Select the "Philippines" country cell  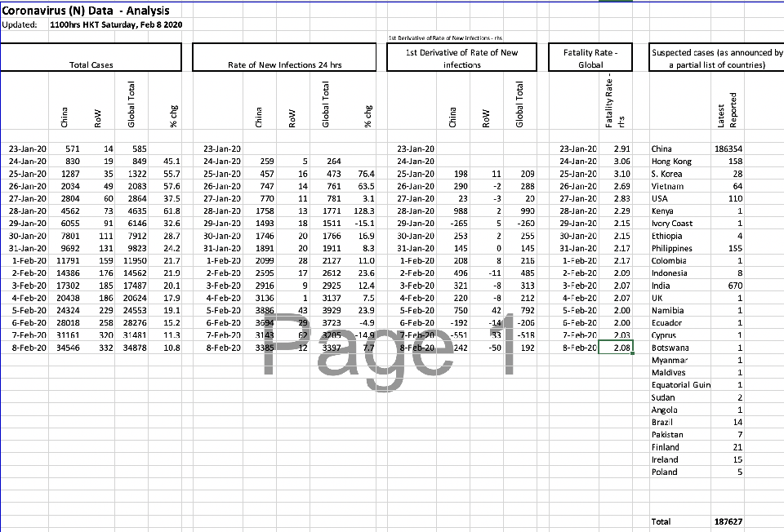(x=672, y=249)
